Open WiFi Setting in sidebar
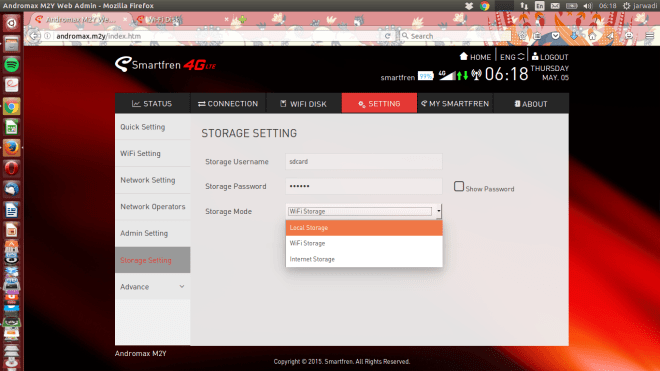Viewport: 660px width, 371px height. coord(153,153)
